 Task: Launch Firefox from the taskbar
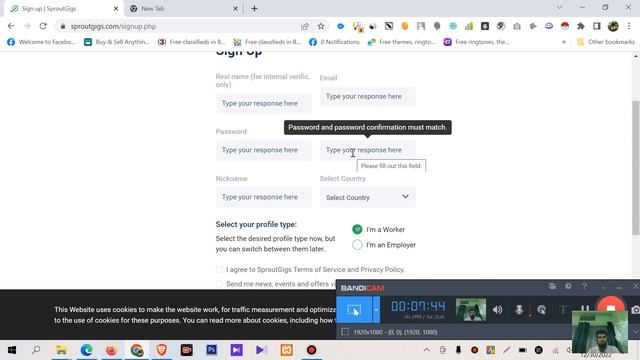[x=111, y=350]
